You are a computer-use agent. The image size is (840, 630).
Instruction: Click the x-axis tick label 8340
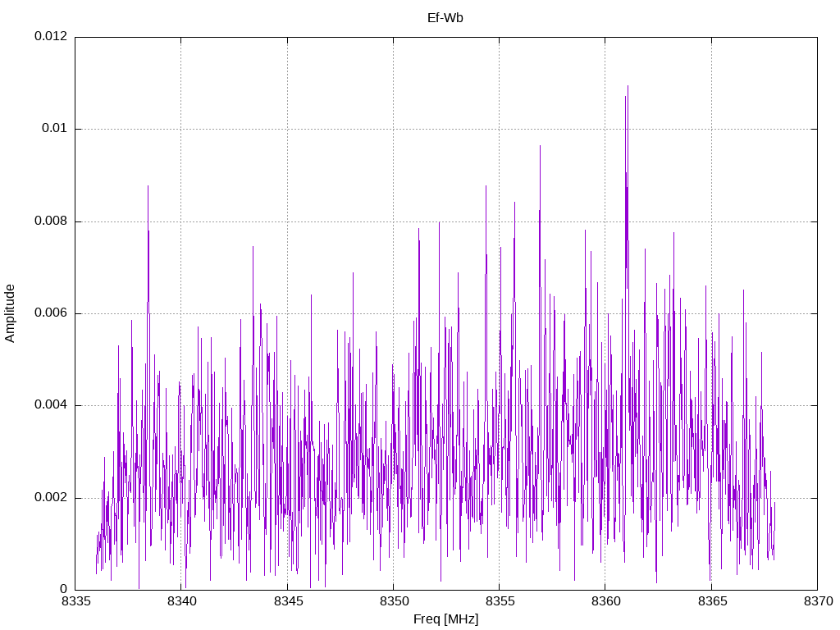(x=181, y=601)
